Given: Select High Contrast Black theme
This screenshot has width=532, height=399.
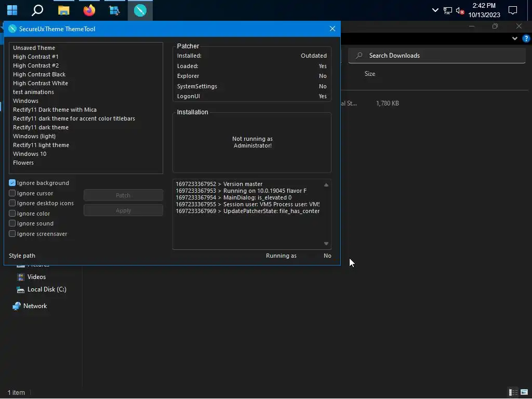Looking at the screenshot, I should click(39, 74).
